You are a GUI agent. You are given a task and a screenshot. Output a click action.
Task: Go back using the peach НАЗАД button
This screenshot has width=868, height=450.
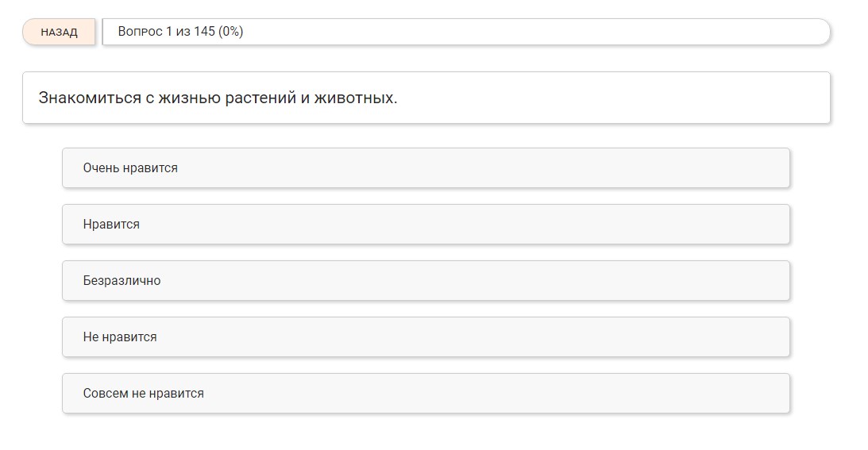59,33
